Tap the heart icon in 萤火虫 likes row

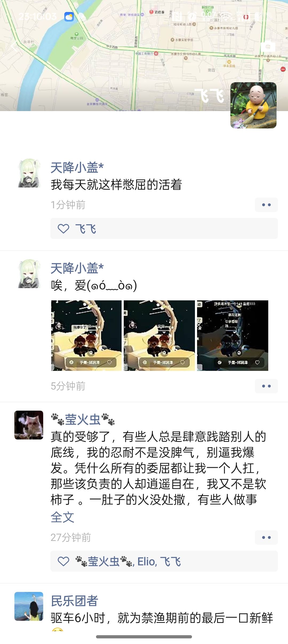63,561
